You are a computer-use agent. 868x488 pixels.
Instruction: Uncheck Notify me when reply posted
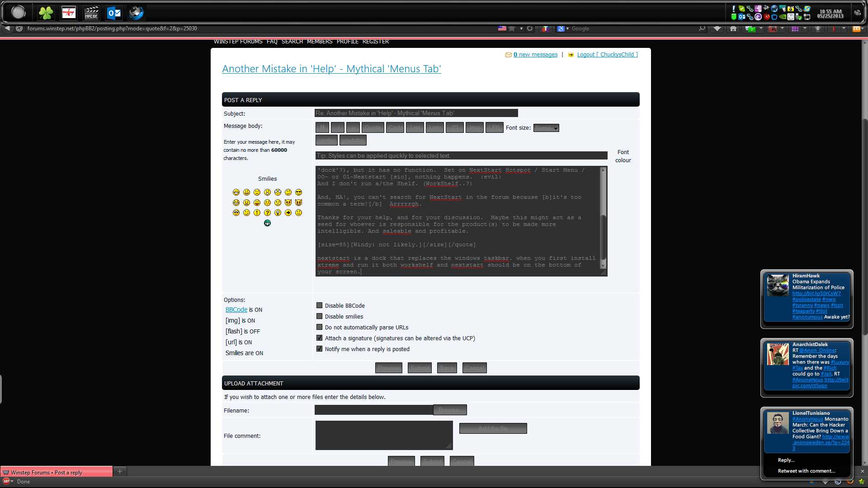point(319,349)
